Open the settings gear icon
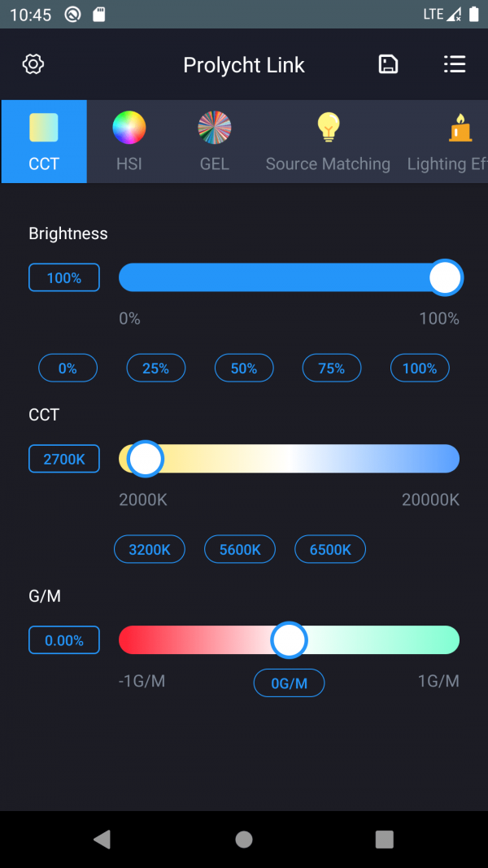The width and height of the screenshot is (488, 868). pos(33,65)
